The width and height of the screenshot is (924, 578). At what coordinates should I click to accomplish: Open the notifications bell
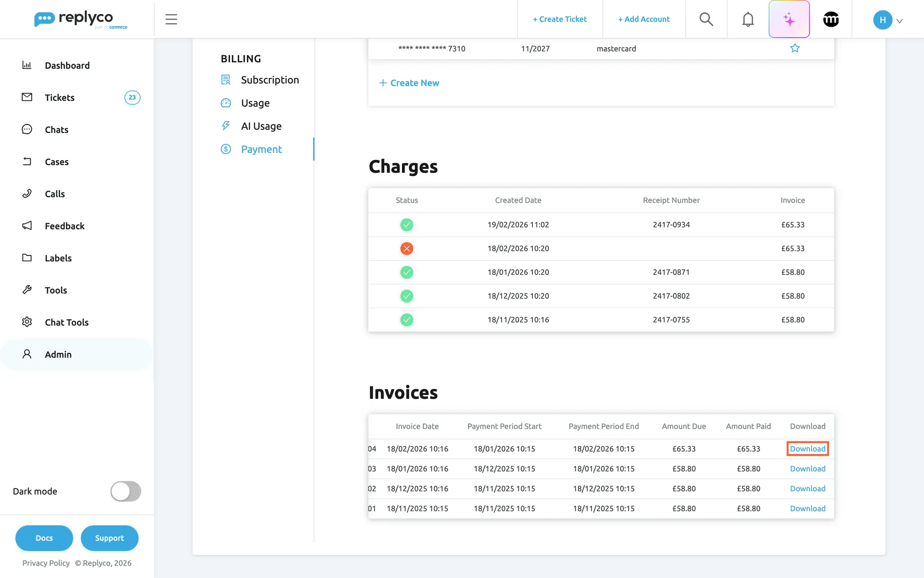click(748, 20)
